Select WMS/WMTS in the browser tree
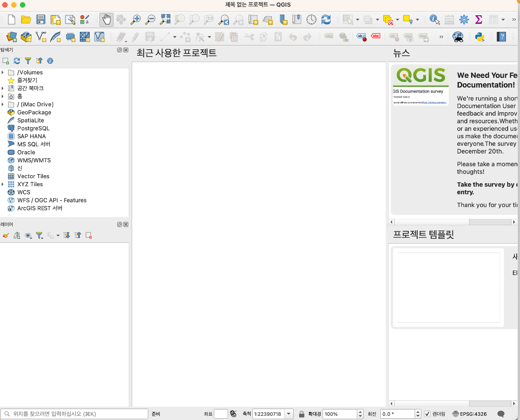This screenshot has height=420, width=520. [34, 160]
